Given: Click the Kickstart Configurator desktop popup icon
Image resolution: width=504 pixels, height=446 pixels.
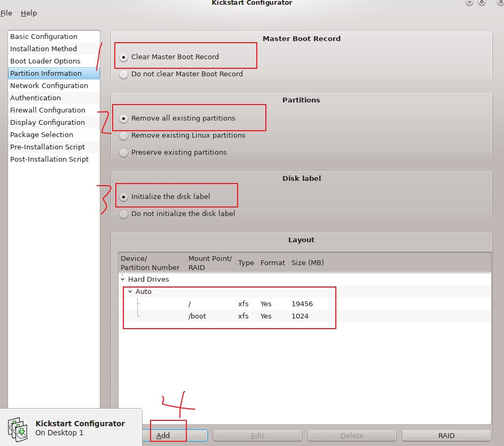Looking at the screenshot, I should pyautogui.click(x=18, y=429).
